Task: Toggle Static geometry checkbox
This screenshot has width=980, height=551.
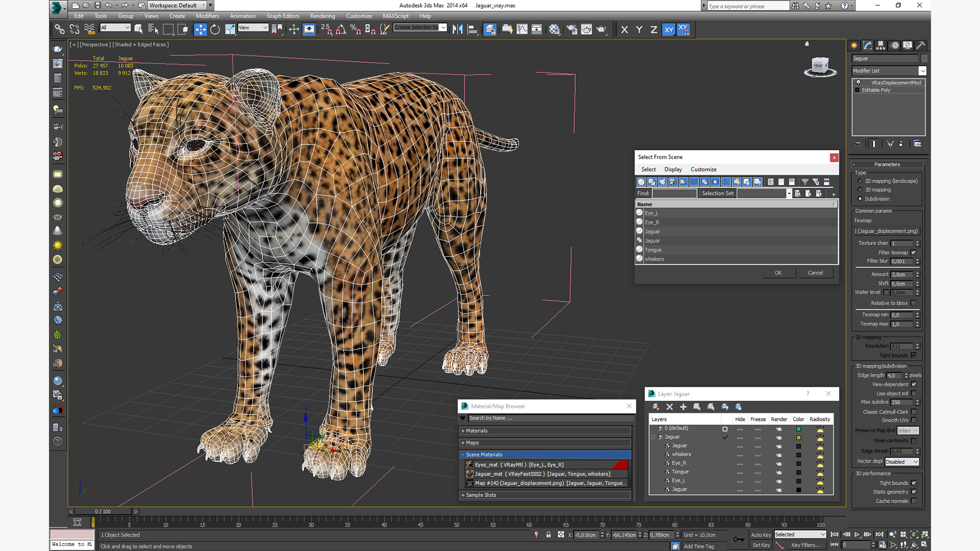Action: click(x=914, y=492)
